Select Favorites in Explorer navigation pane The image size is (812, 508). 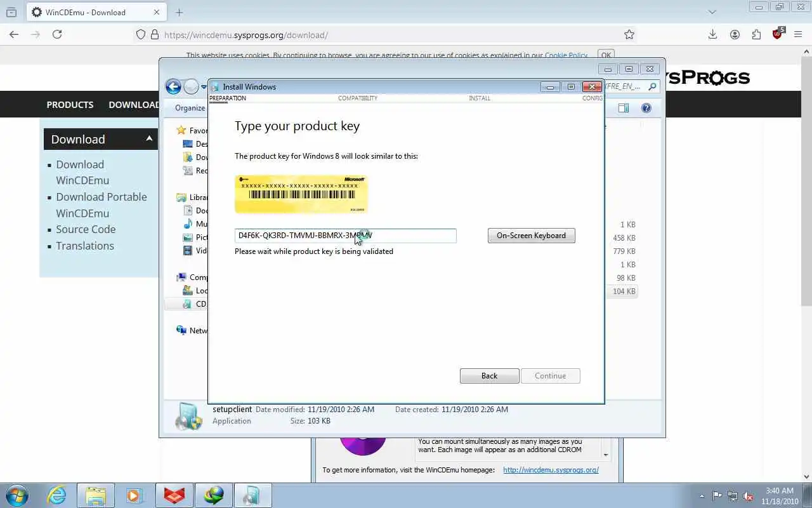(x=192, y=130)
